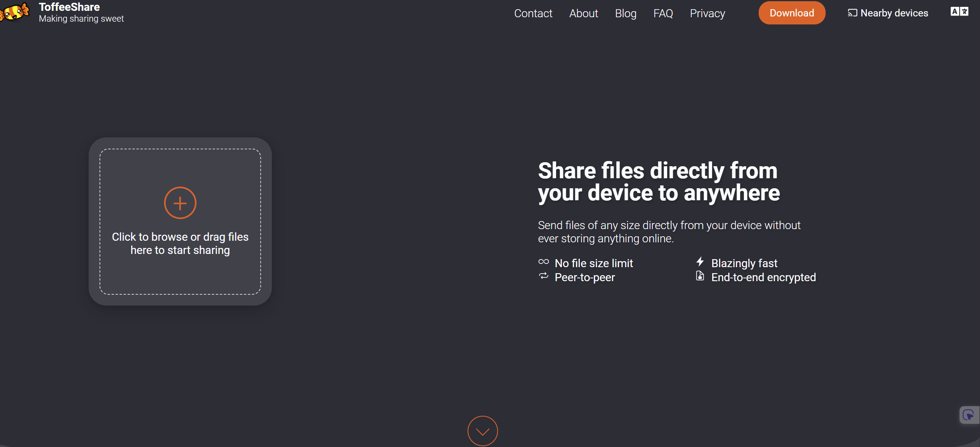The width and height of the screenshot is (980, 447).
Task: Expand page with the down chevron circle
Action: pyautogui.click(x=482, y=431)
